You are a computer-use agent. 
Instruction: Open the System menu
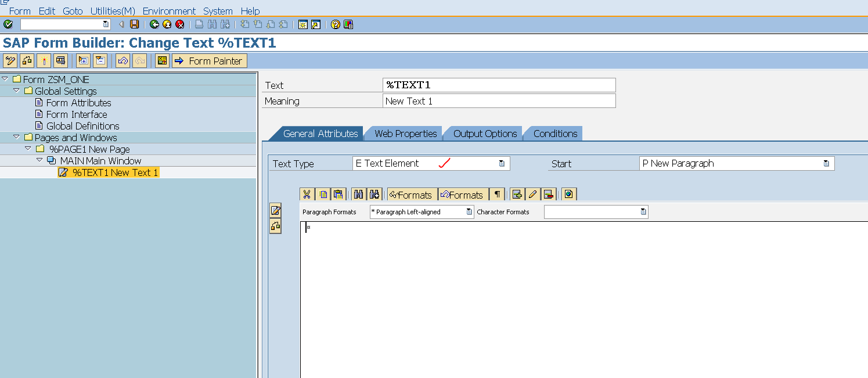pyautogui.click(x=218, y=11)
